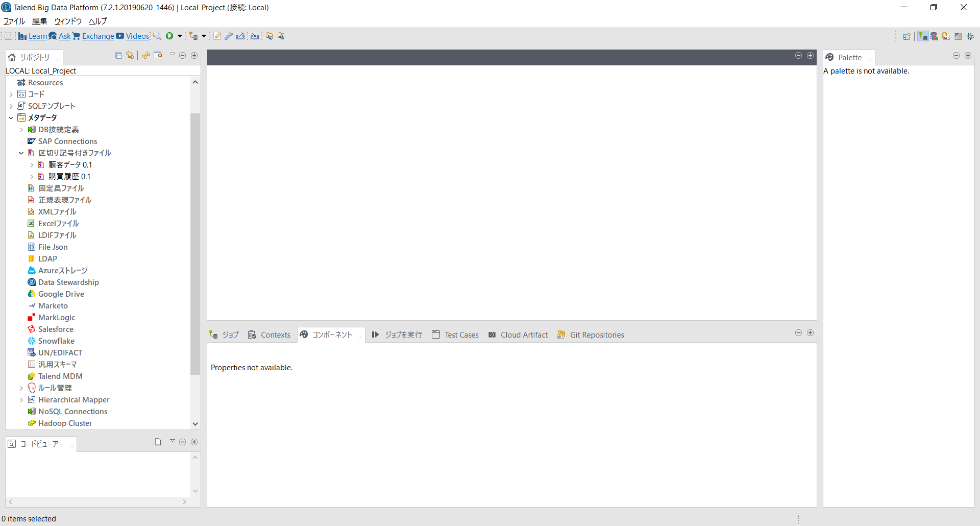
Task: Minimize the editor area
Action: tap(799, 56)
